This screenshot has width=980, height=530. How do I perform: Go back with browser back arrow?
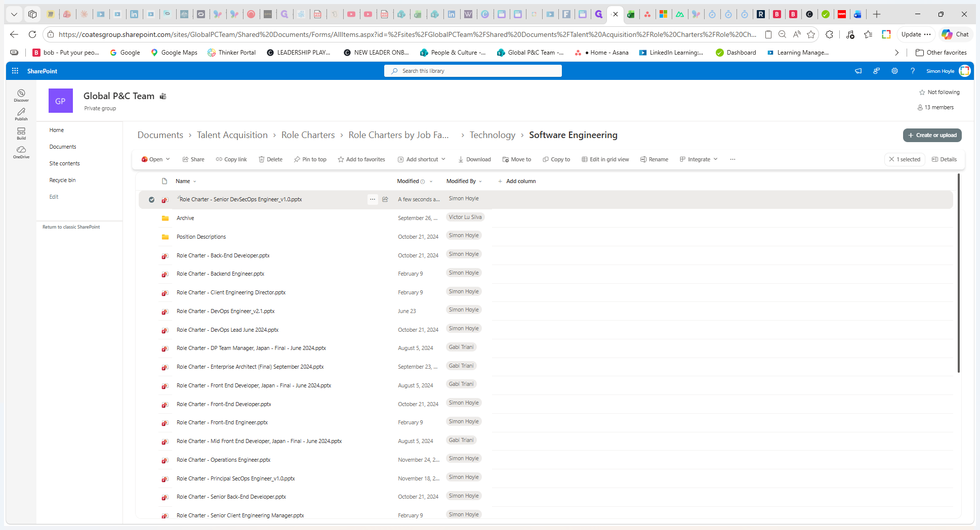pyautogui.click(x=14, y=34)
